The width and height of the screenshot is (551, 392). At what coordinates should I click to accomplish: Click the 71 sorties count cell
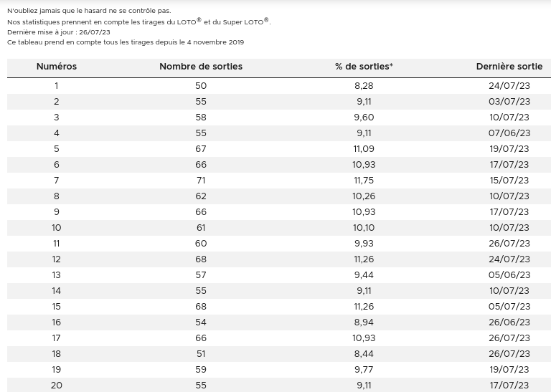[x=201, y=181]
